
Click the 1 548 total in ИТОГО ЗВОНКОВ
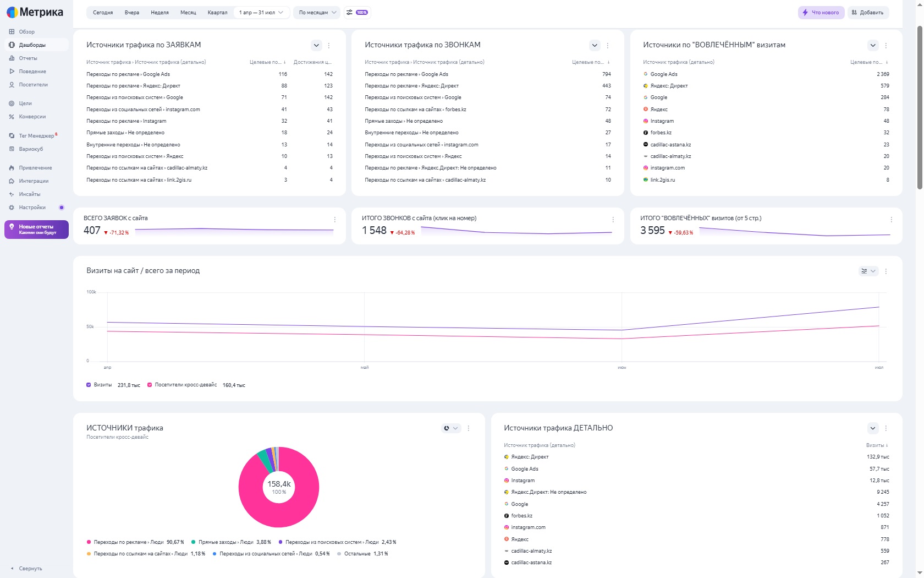pos(374,230)
